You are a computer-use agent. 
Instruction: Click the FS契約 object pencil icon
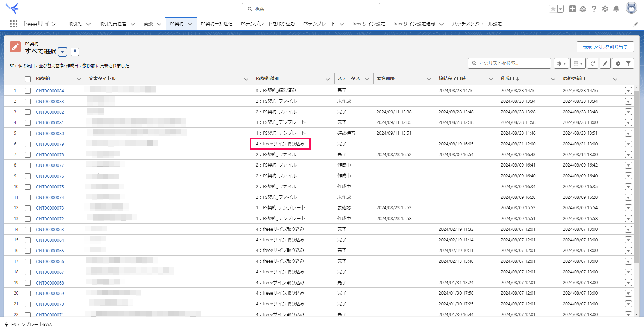pos(15,47)
